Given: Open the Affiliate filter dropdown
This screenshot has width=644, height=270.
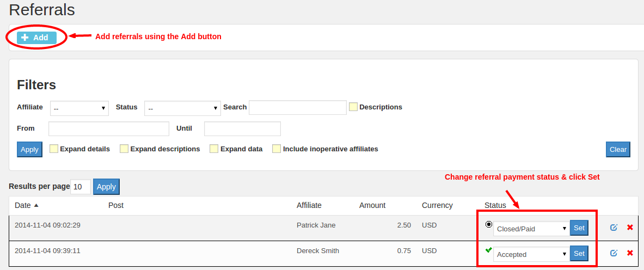Looking at the screenshot, I should [x=79, y=108].
